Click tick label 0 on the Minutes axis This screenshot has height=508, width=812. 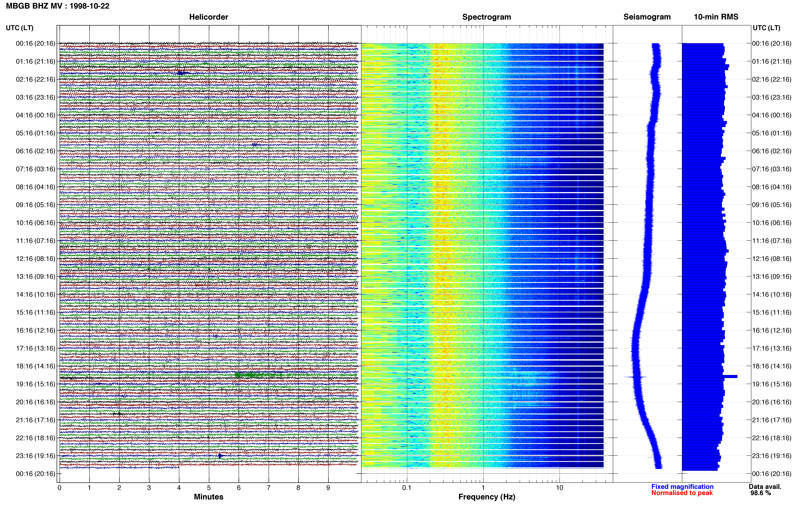(x=59, y=488)
